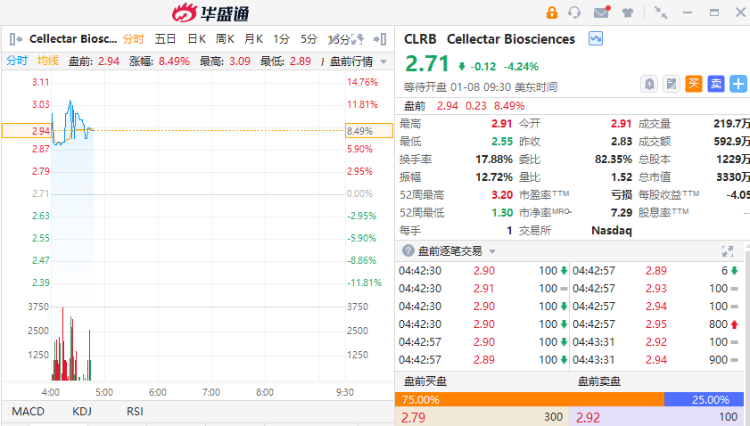The image size is (750, 426).
Task: Maximize the 华盛通 window
Action: [714, 13]
